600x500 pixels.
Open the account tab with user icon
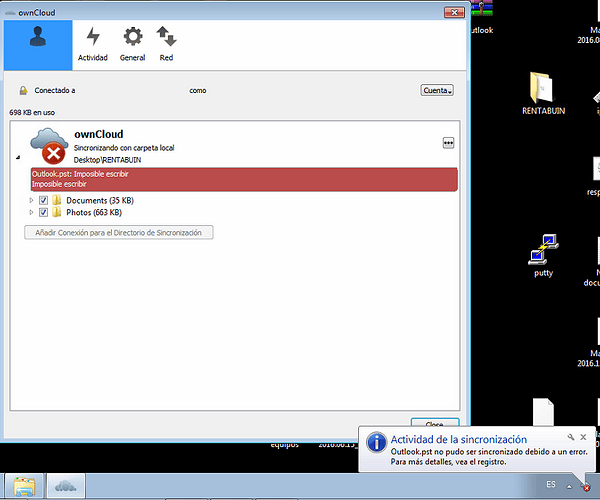pos(38,45)
